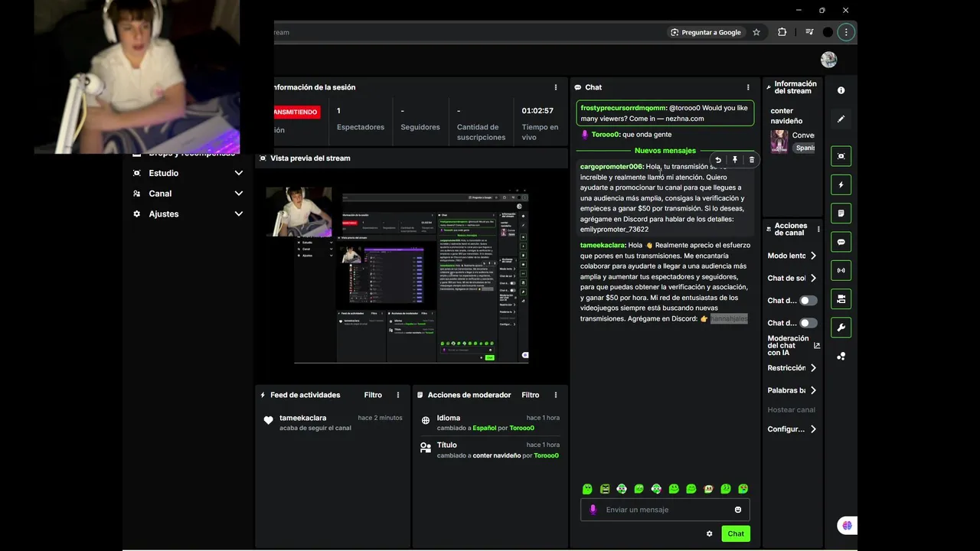
Task: Open browser media control icon in toolbar
Action: tap(809, 32)
